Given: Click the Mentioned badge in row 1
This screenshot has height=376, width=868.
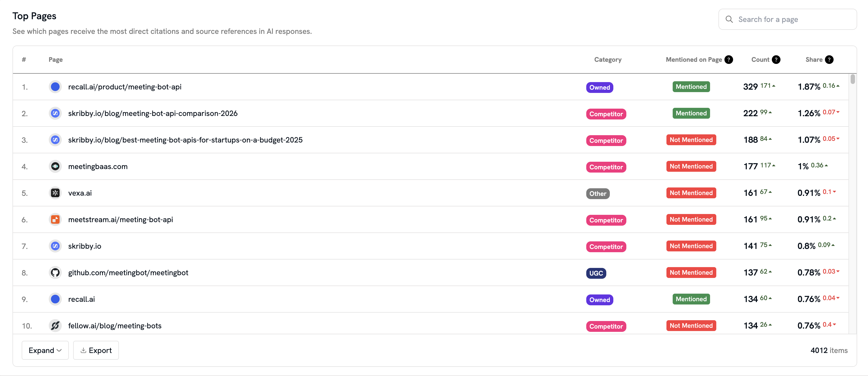Looking at the screenshot, I should point(691,87).
